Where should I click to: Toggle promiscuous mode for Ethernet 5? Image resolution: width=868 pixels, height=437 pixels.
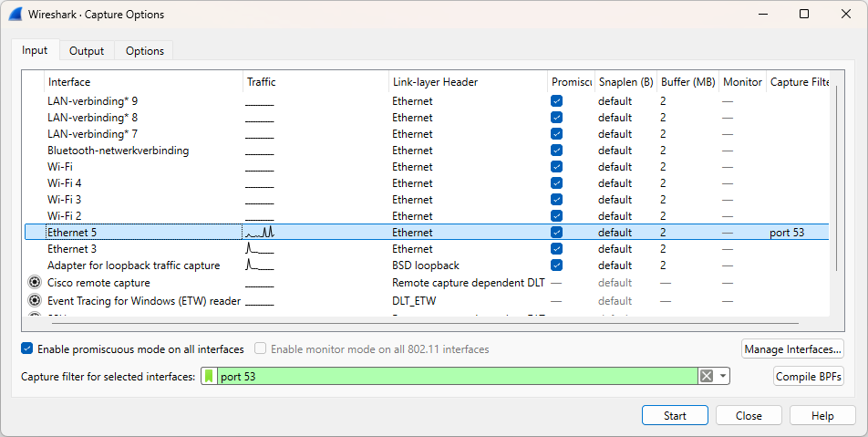[x=557, y=232]
